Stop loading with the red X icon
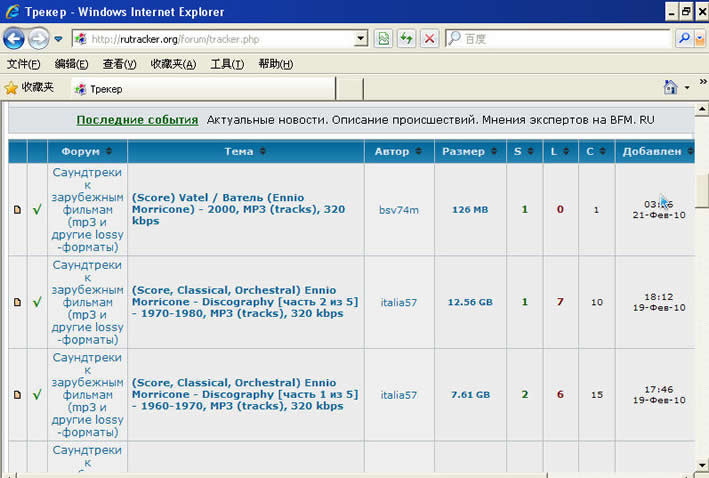This screenshot has width=709, height=478. [430, 39]
